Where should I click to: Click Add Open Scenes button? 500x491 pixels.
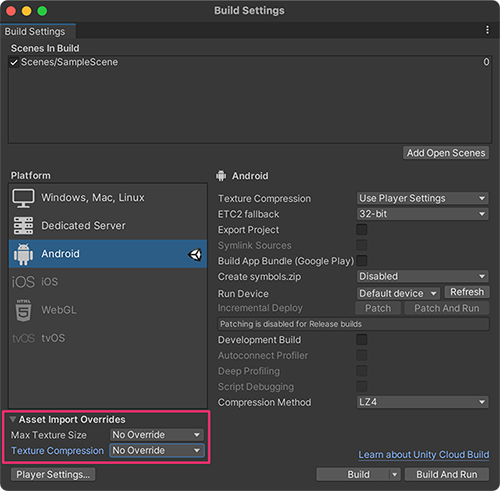click(446, 153)
